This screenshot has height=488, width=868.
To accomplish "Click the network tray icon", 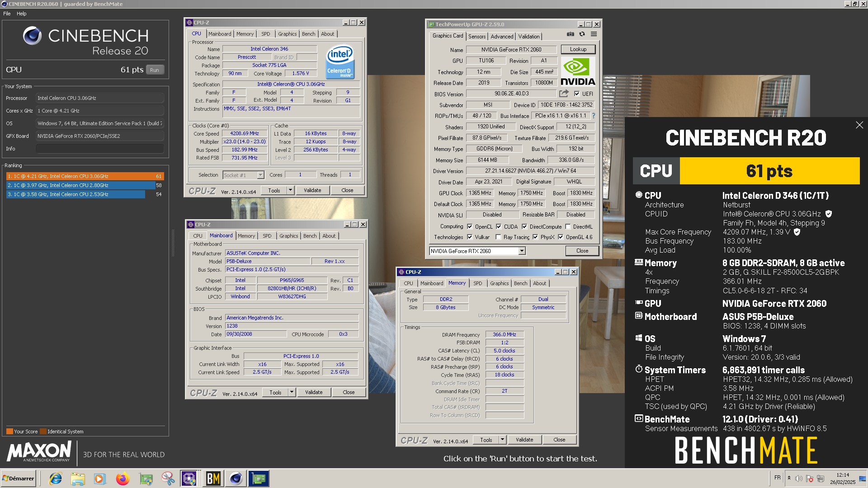I will coord(821,479).
